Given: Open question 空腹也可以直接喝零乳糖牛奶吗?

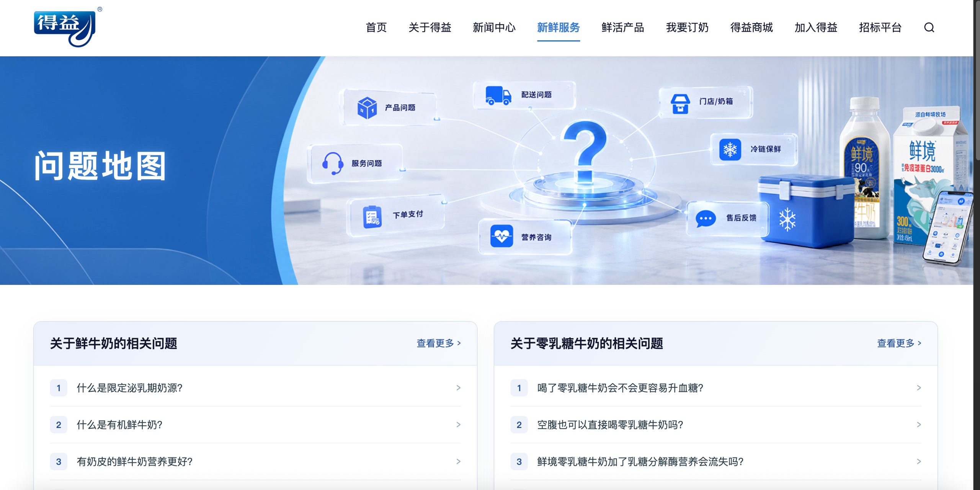Looking at the screenshot, I should tap(715, 425).
